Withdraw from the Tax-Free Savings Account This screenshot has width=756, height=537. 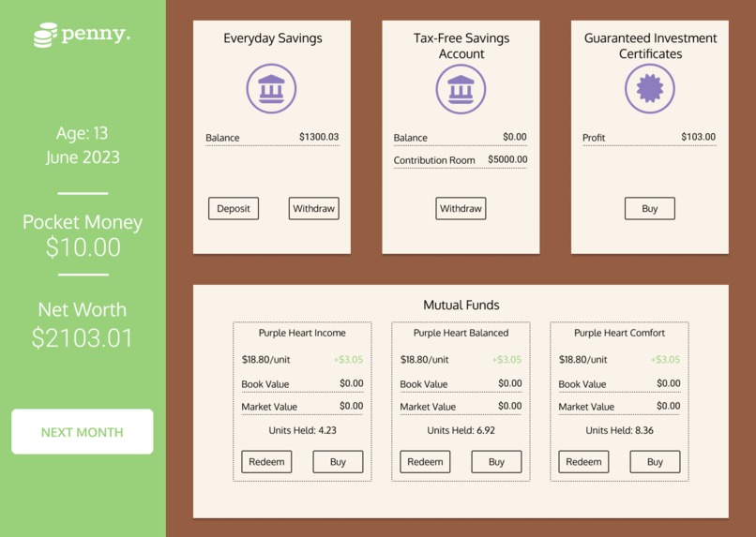[461, 209]
